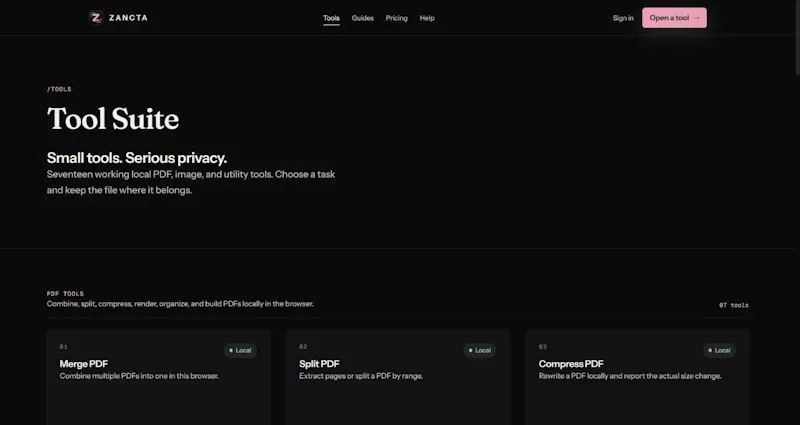Click the page vertical scrollbar thumb

point(797,38)
